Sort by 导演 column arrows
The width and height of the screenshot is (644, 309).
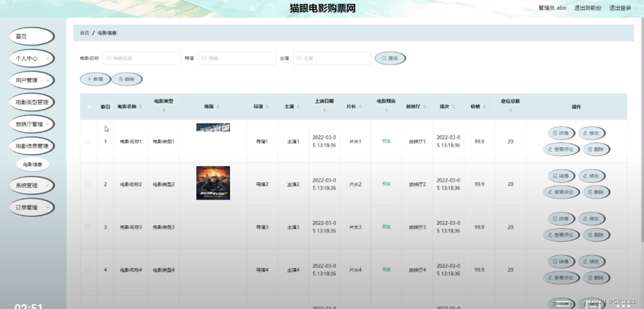(x=267, y=107)
